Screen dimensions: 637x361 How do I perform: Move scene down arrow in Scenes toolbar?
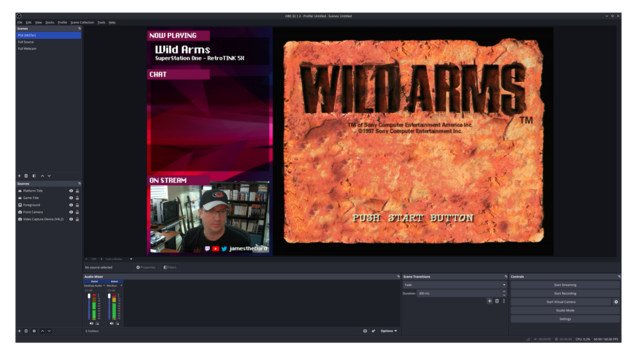pyautogui.click(x=49, y=176)
